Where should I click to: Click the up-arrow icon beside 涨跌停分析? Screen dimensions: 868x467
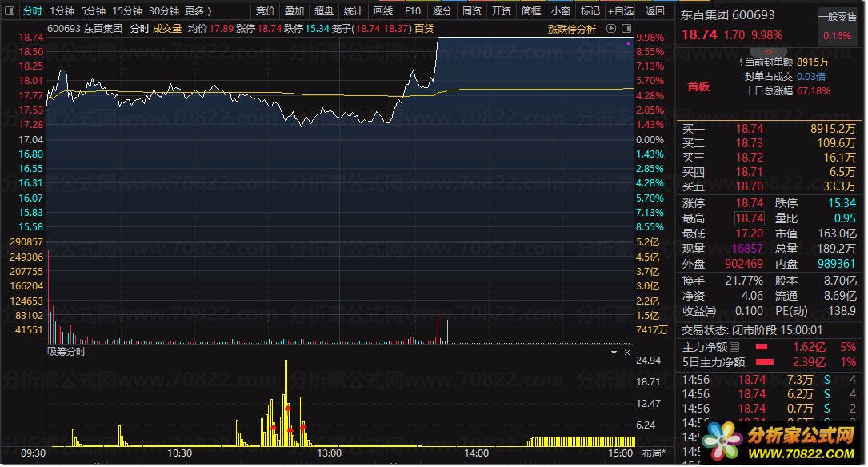click(x=611, y=29)
